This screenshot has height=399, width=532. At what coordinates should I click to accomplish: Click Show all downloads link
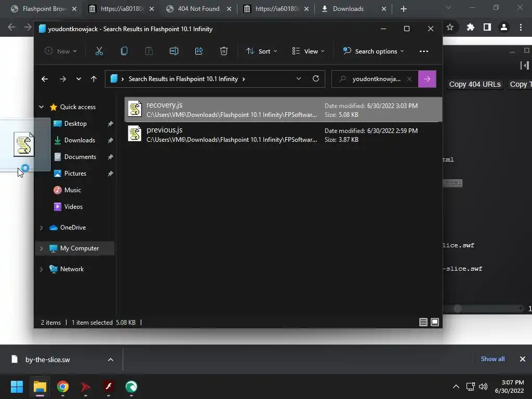tap(493, 359)
